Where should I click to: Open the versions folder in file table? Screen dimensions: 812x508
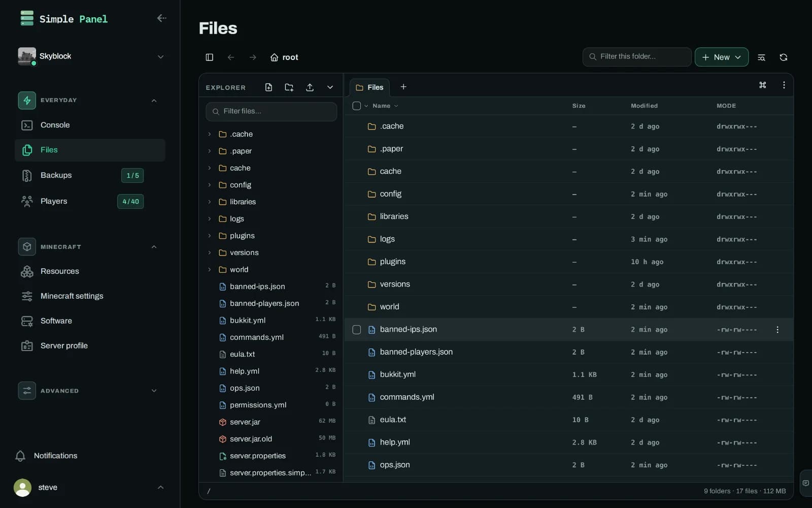(395, 284)
